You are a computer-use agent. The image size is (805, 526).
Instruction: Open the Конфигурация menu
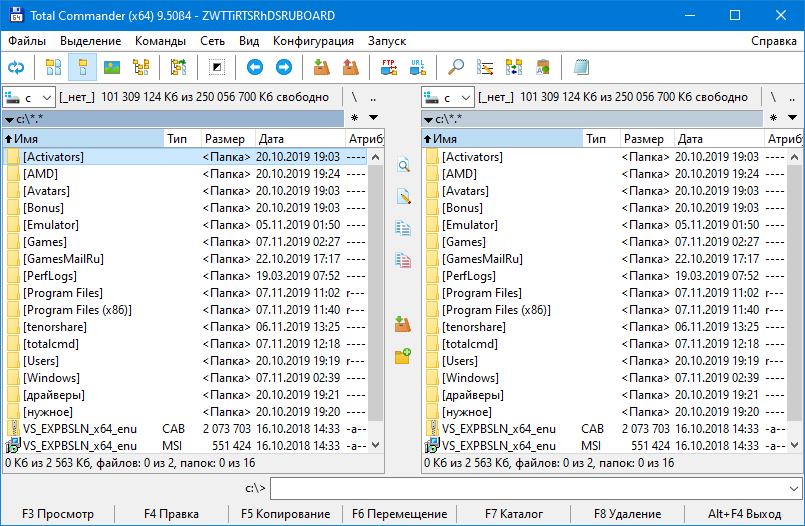point(313,41)
